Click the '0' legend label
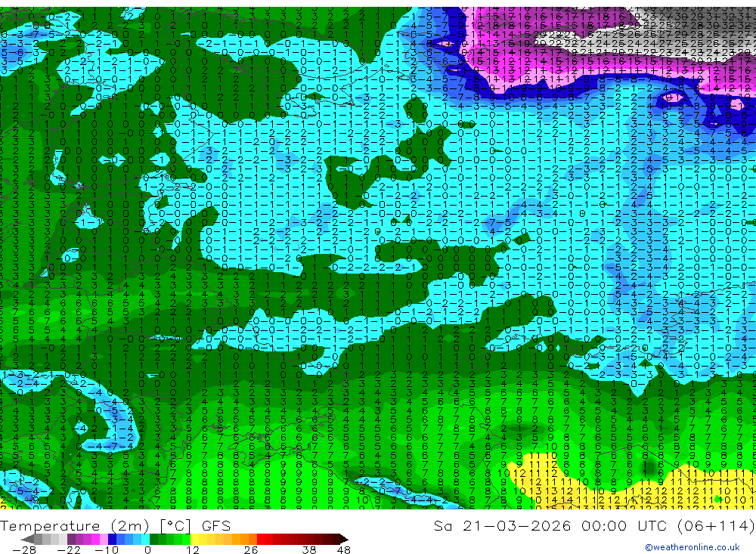Image resolution: width=756 pixels, height=554 pixels. click(148, 549)
